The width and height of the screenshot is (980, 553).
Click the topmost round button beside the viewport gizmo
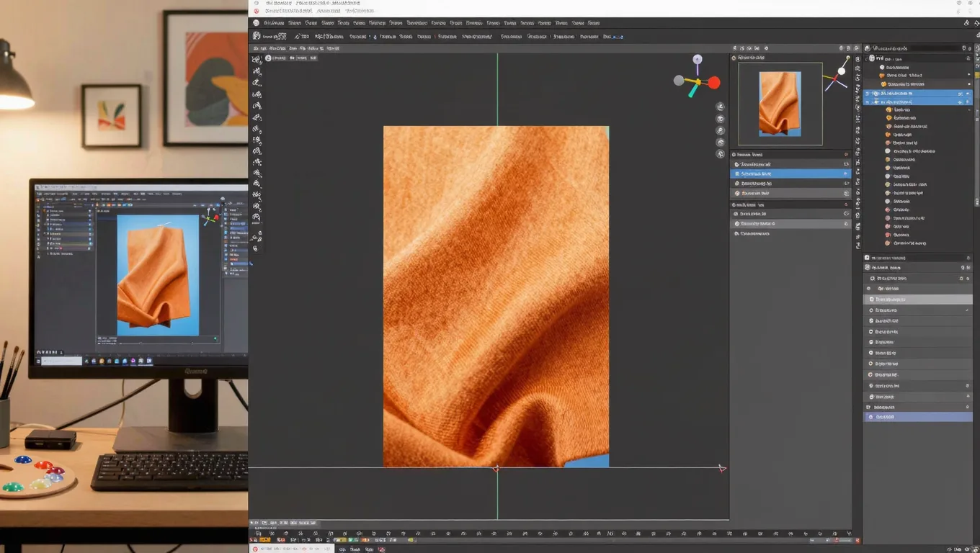click(x=720, y=107)
